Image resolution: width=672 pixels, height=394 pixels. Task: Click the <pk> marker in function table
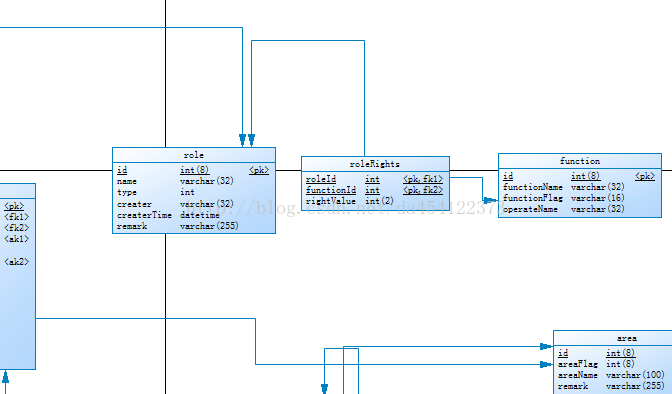645,176
